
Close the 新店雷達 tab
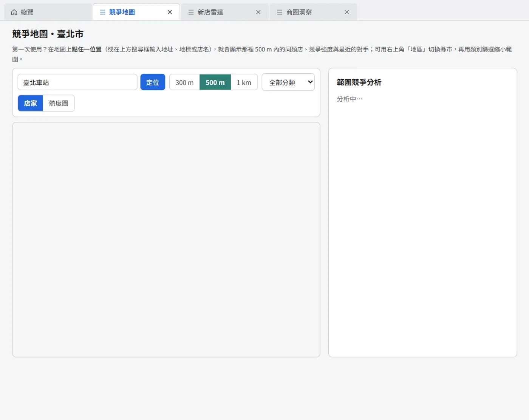pos(258,12)
